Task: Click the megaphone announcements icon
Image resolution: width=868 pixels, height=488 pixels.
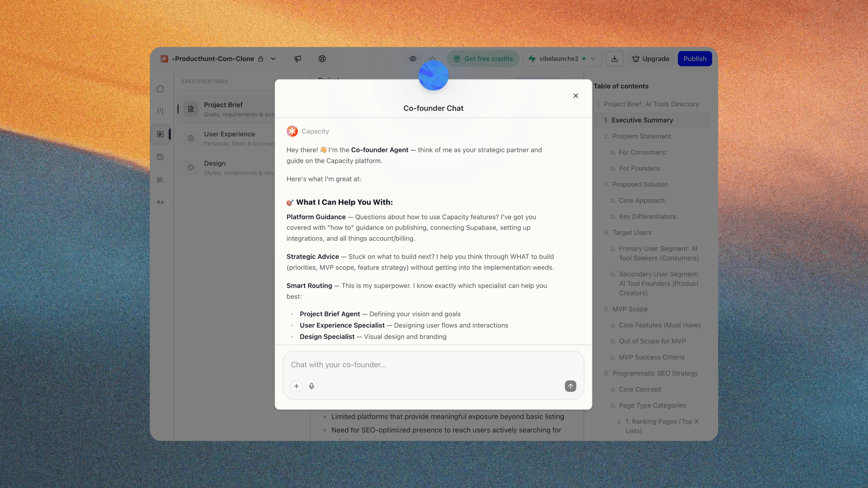Action: coord(297,59)
